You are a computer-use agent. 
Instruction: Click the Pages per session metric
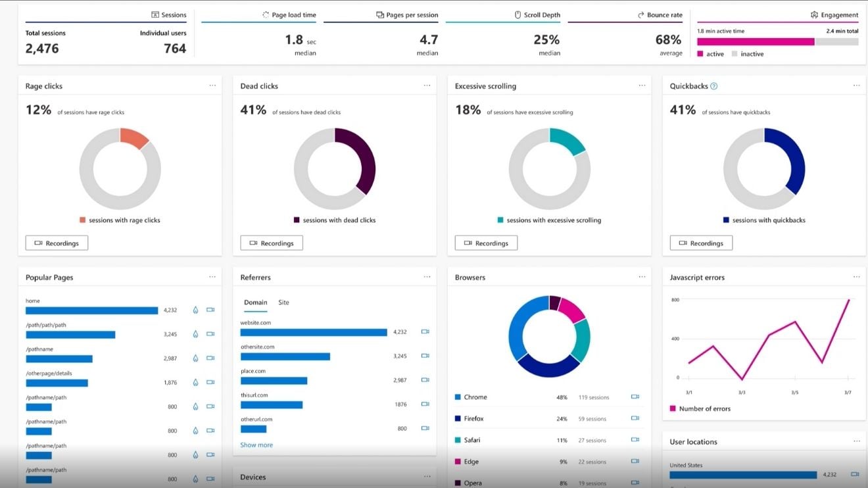381,33
